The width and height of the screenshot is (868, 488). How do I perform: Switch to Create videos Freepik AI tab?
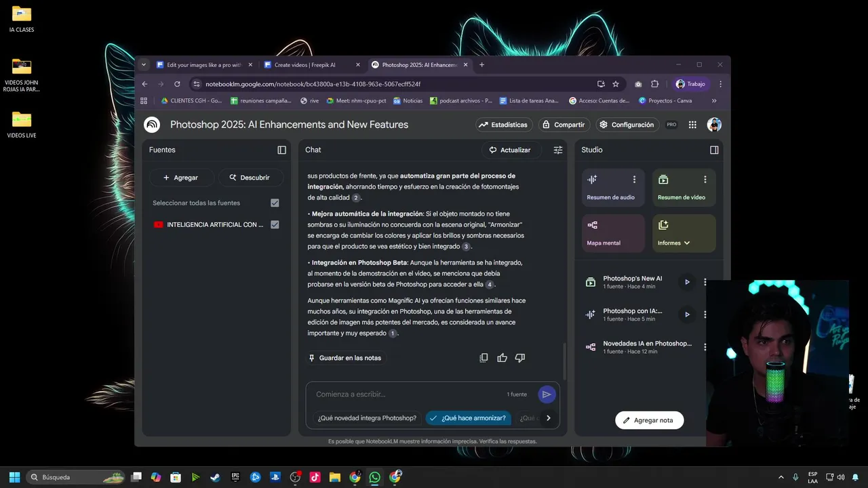pyautogui.click(x=312, y=65)
